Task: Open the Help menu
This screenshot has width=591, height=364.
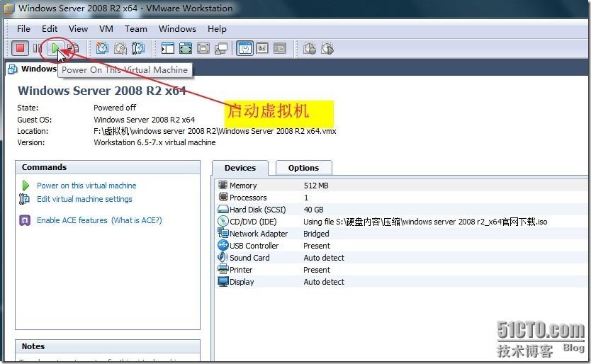Action: coord(217,28)
